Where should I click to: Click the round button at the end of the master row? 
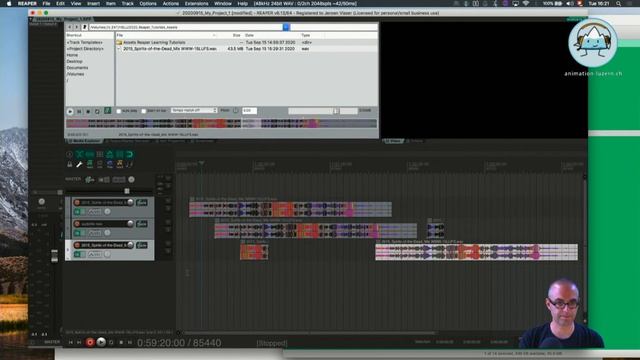point(131,180)
